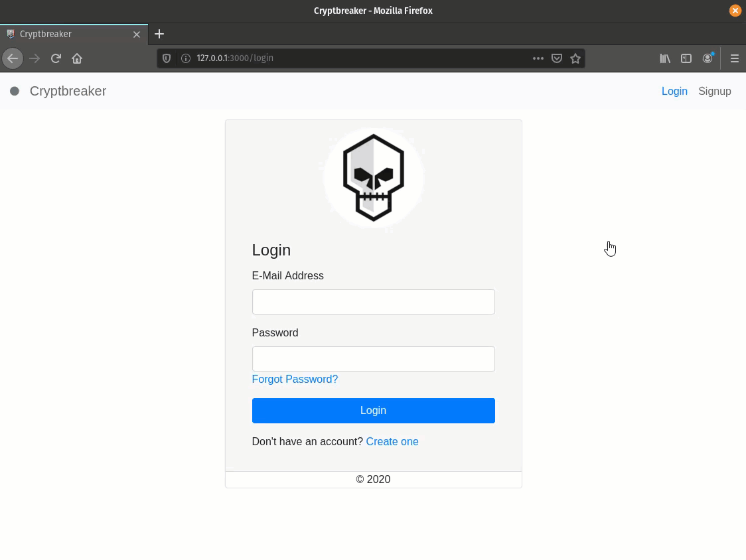Open the Firefox home page
746x560 pixels.
pyautogui.click(x=77, y=58)
